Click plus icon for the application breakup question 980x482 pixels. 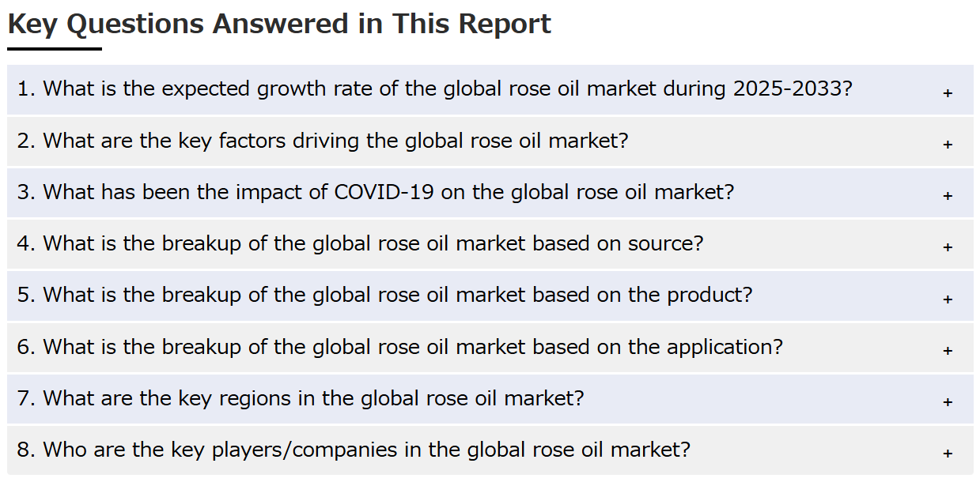948,351
